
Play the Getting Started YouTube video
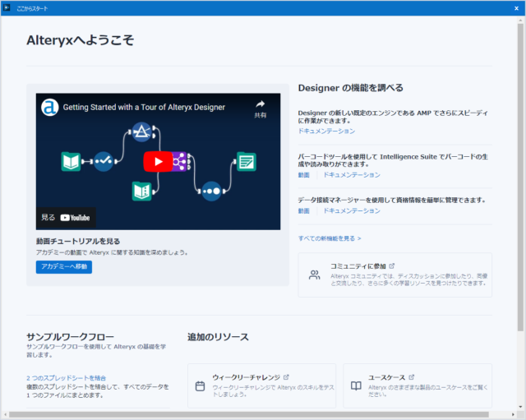tap(158, 161)
